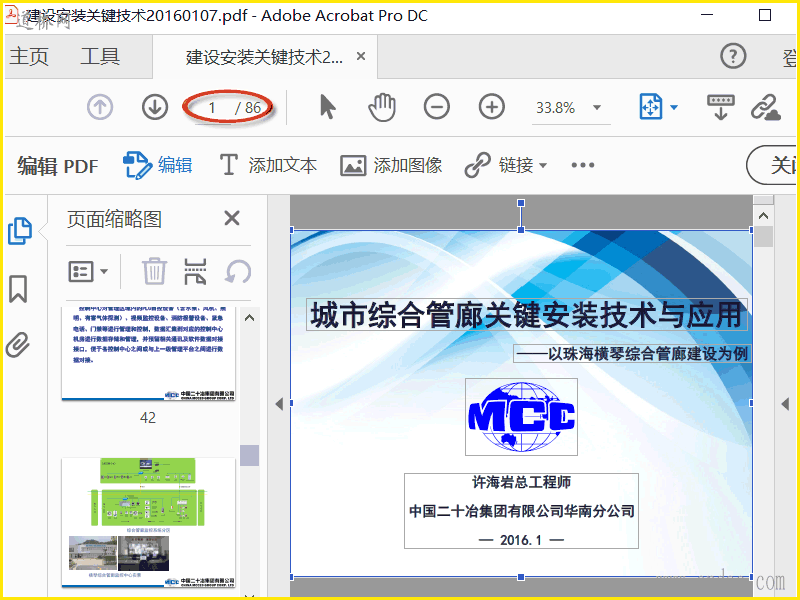Click the document vertical scrollbar handle
Image resolution: width=800 pixels, height=600 pixels.
(763, 237)
